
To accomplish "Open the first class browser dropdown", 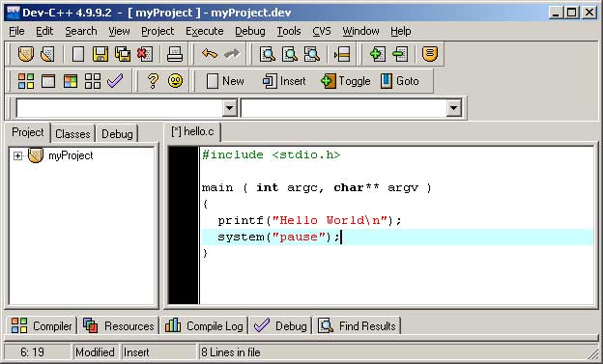I will [230, 107].
